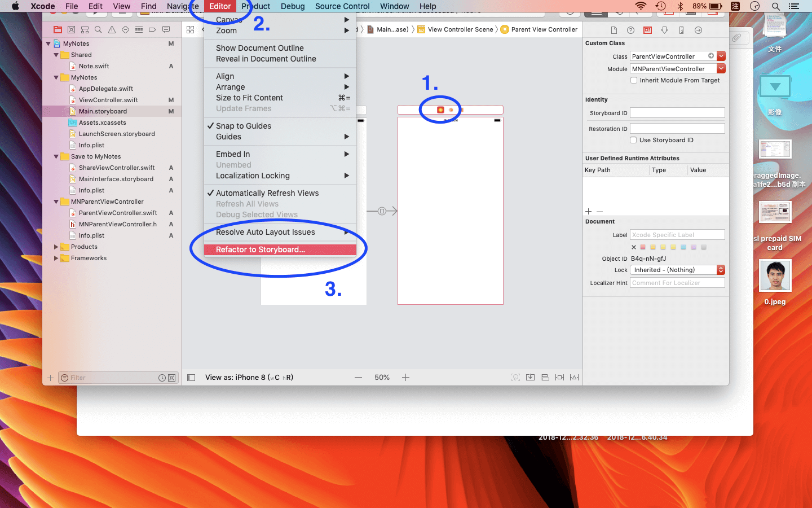Viewport: 812px width, 508px height.
Task: Show only recent files in filter
Action: click(162, 378)
